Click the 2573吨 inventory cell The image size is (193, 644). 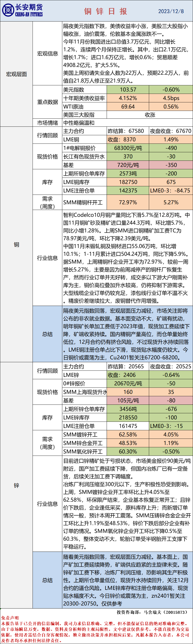[x=128, y=174]
